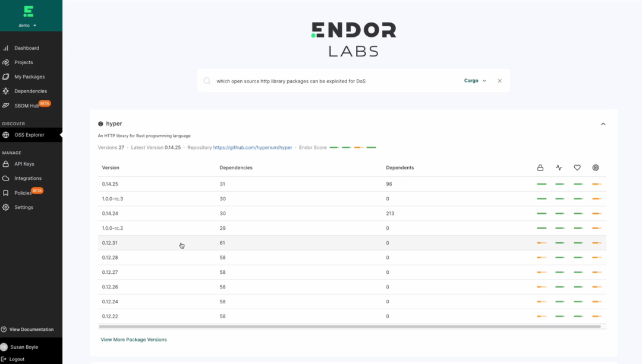The image size is (642, 364).
Task: Click the OSS Explorer globe icon
Action: point(6,135)
